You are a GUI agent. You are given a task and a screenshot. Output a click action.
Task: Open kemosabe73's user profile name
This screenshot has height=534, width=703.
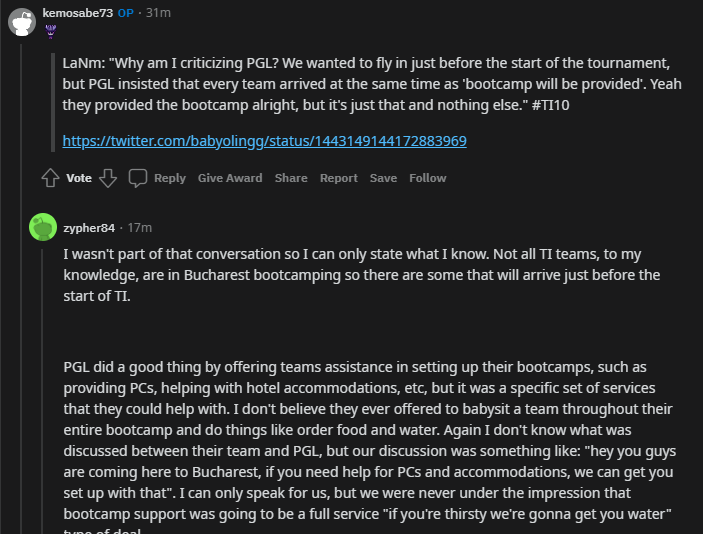[78, 12]
